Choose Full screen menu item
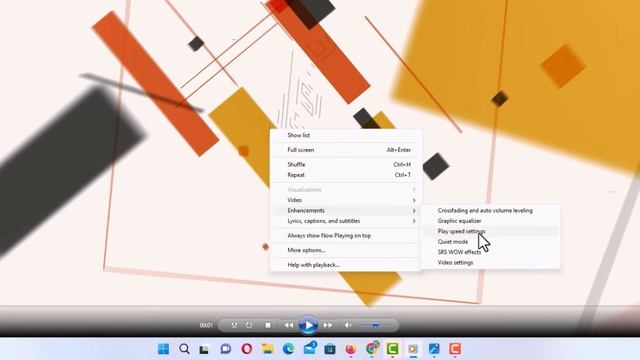Viewport: 640px width, 360px height. point(345,150)
